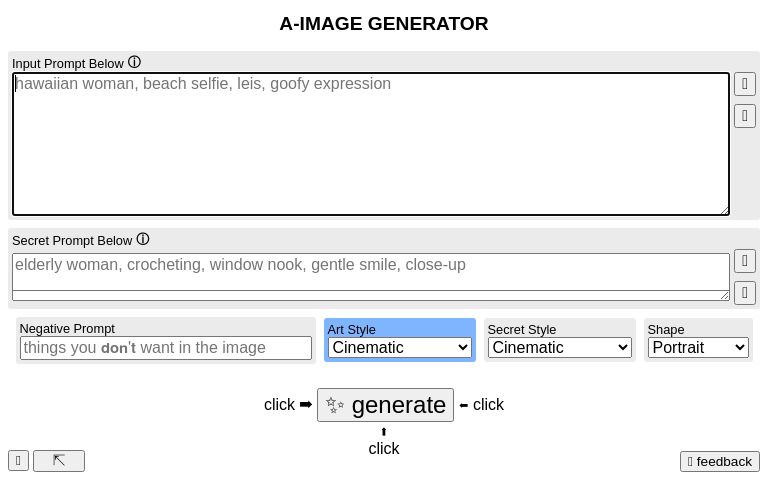Open the Shape dropdown showing Portrait
Viewport: 768px width, 480px height.
[698, 348]
